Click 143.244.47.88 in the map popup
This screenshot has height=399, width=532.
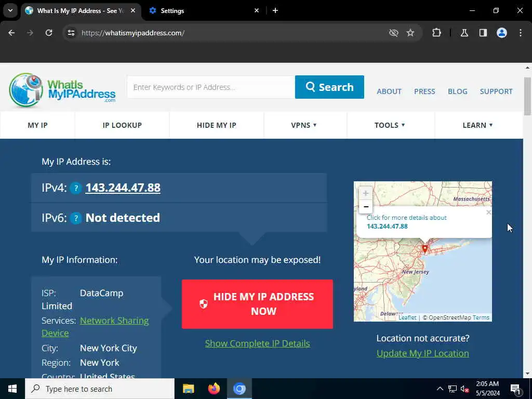click(387, 227)
